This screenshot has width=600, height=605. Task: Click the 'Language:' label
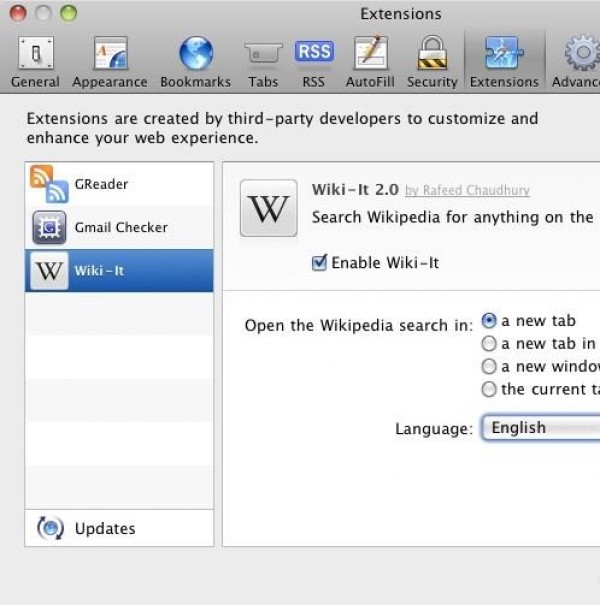click(x=434, y=429)
